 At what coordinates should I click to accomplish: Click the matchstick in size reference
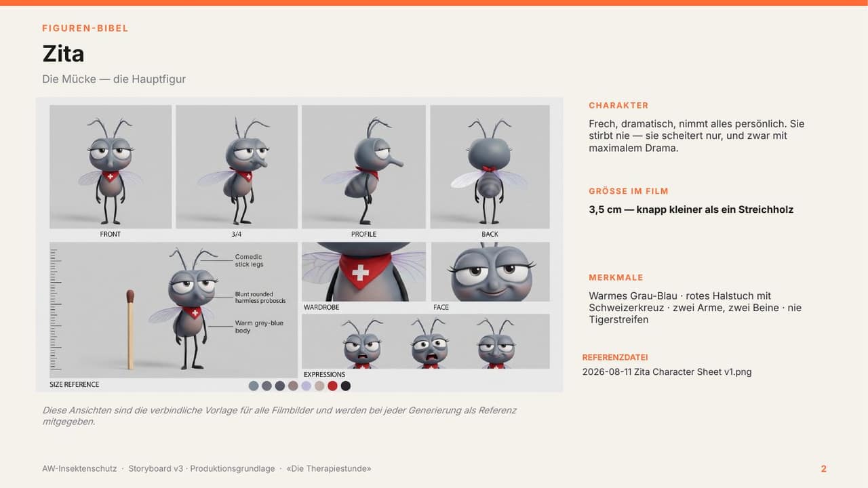pyautogui.click(x=130, y=330)
